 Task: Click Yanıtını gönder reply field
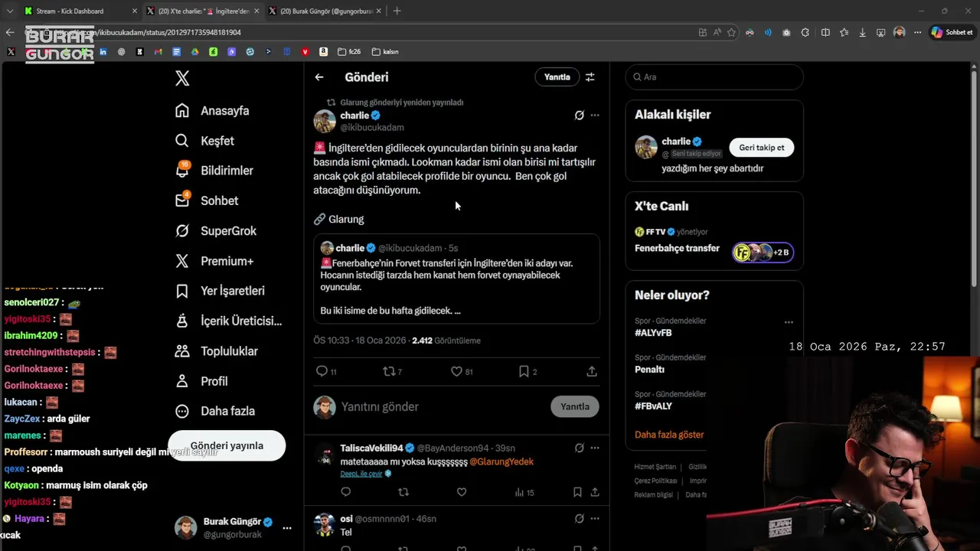(441, 406)
